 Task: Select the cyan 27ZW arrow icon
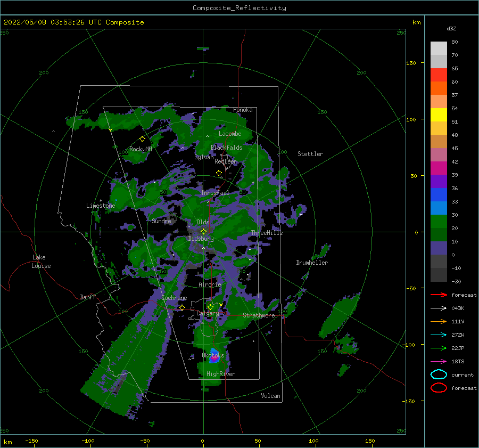[x=439, y=335]
